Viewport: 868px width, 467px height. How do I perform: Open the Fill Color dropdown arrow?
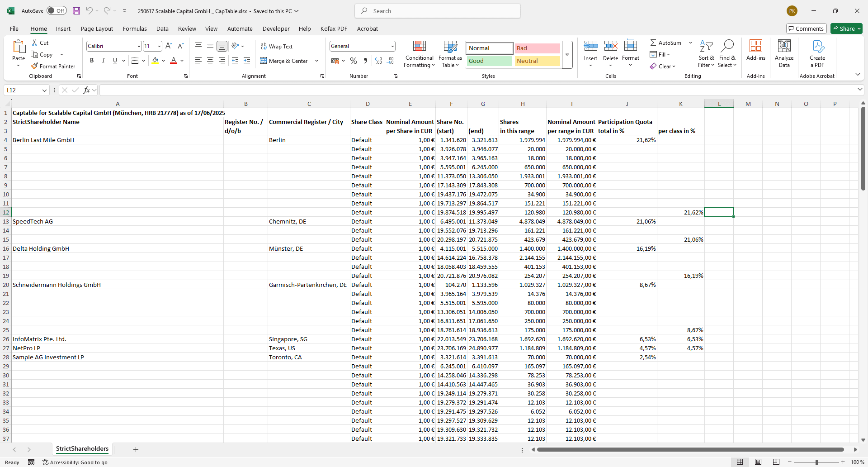click(164, 61)
